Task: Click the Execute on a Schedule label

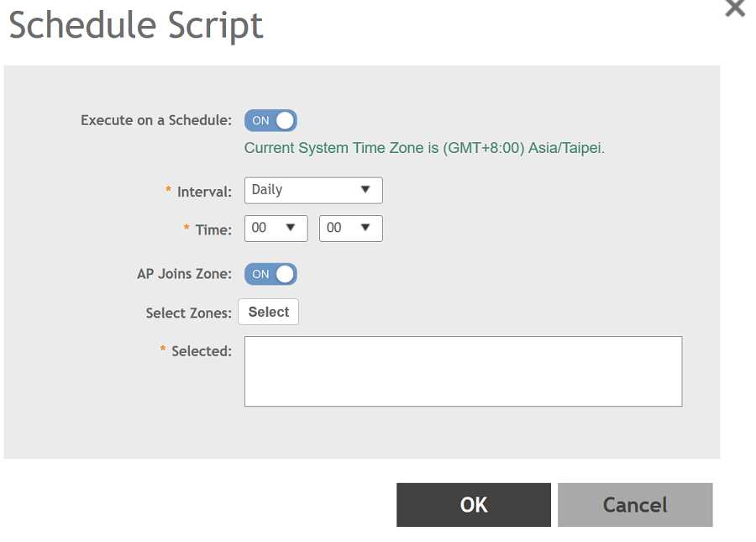Action: point(155,120)
